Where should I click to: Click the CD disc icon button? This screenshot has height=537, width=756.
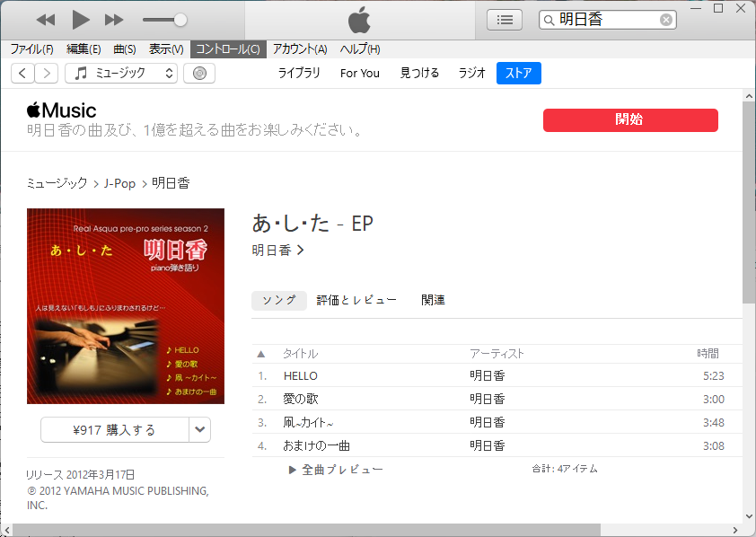click(x=199, y=74)
